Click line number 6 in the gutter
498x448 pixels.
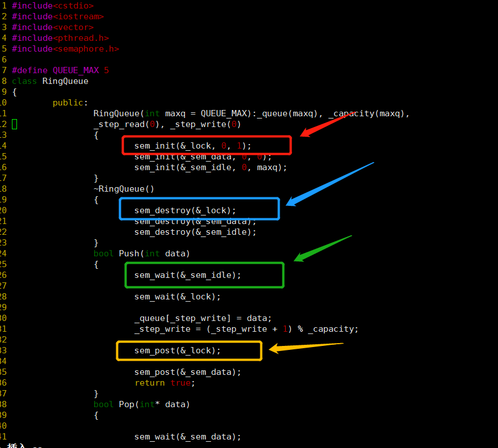pos(4,60)
